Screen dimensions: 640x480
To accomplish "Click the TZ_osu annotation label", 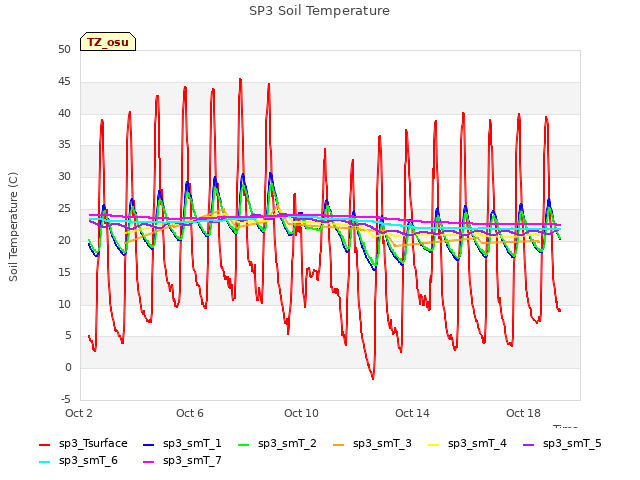I will pyautogui.click(x=108, y=42).
